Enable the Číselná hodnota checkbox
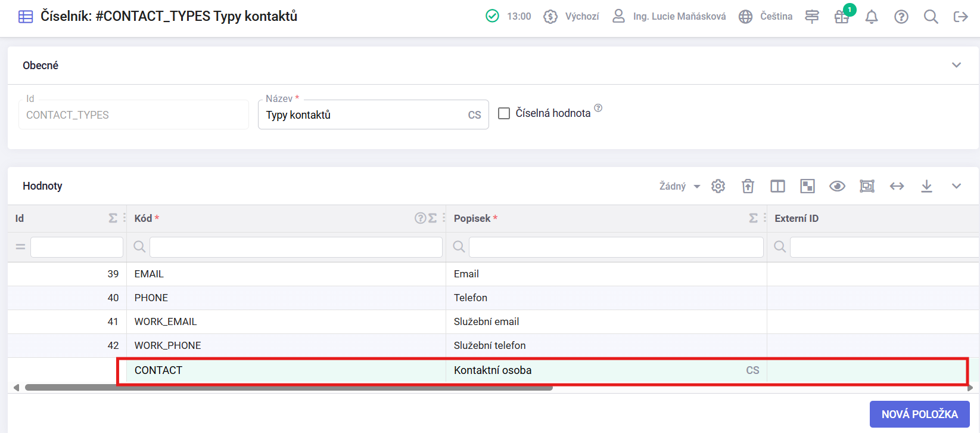The image size is (980, 433). point(504,113)
